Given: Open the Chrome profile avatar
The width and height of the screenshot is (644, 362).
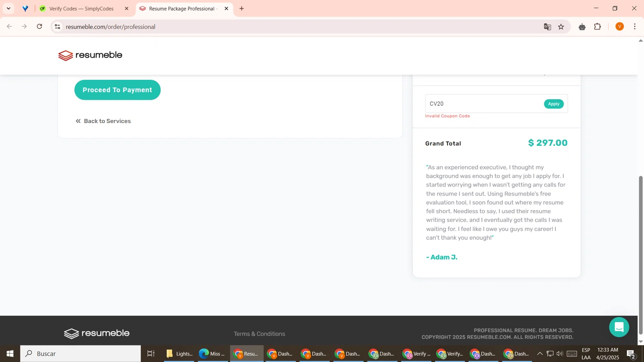Looking at the screenshot, I should coord(620,27).
